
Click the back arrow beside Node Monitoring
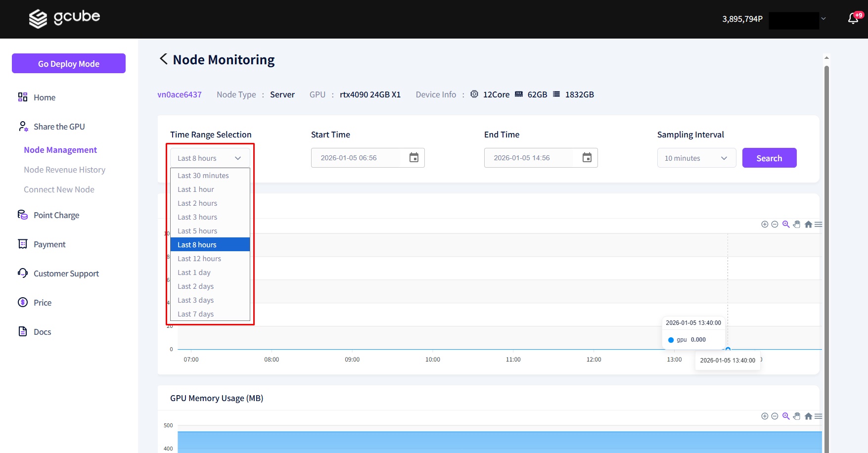(x=164, y=59)
